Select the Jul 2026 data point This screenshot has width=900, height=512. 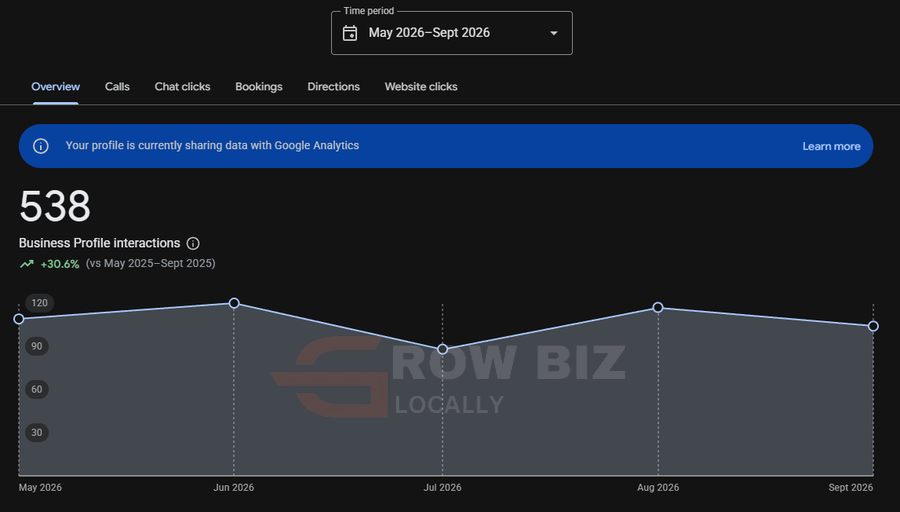pyautogui.click(x=443, y=349)
